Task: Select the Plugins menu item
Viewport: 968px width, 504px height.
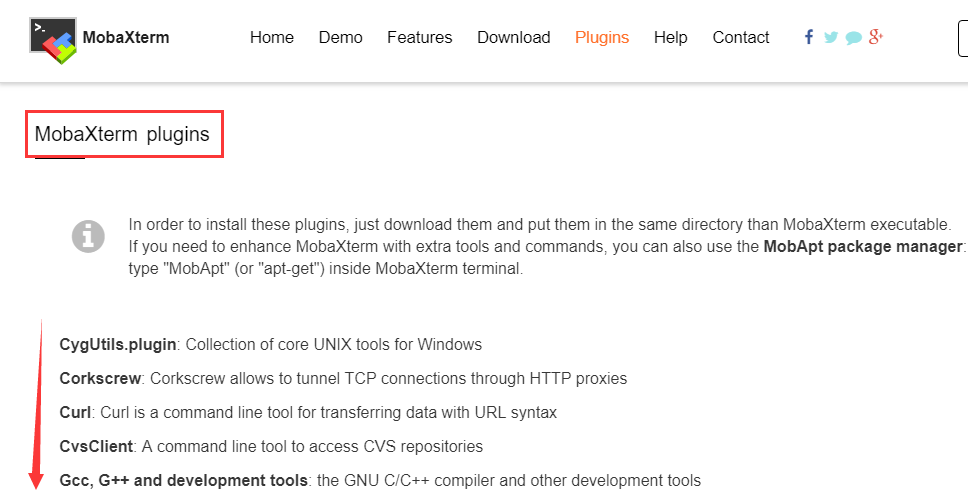Action: pos(602,38)
